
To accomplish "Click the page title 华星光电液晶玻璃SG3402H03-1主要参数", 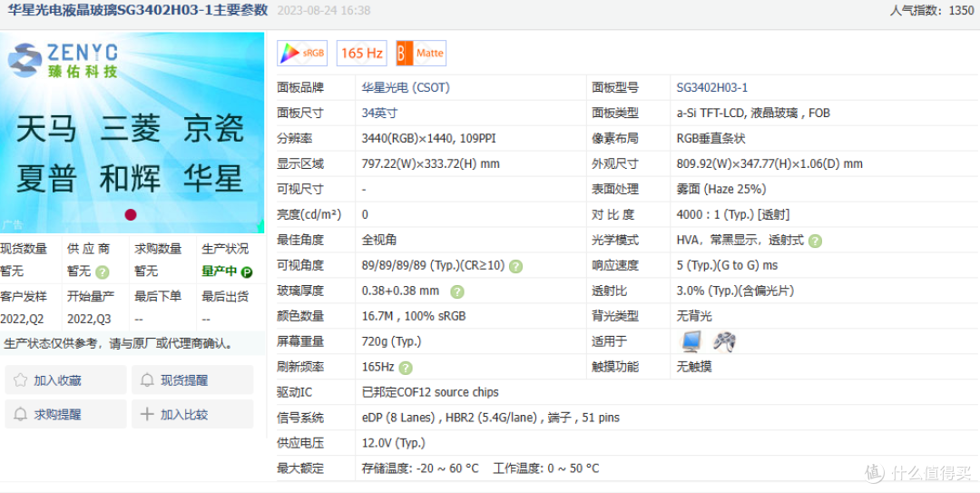I will pos(138,11).
